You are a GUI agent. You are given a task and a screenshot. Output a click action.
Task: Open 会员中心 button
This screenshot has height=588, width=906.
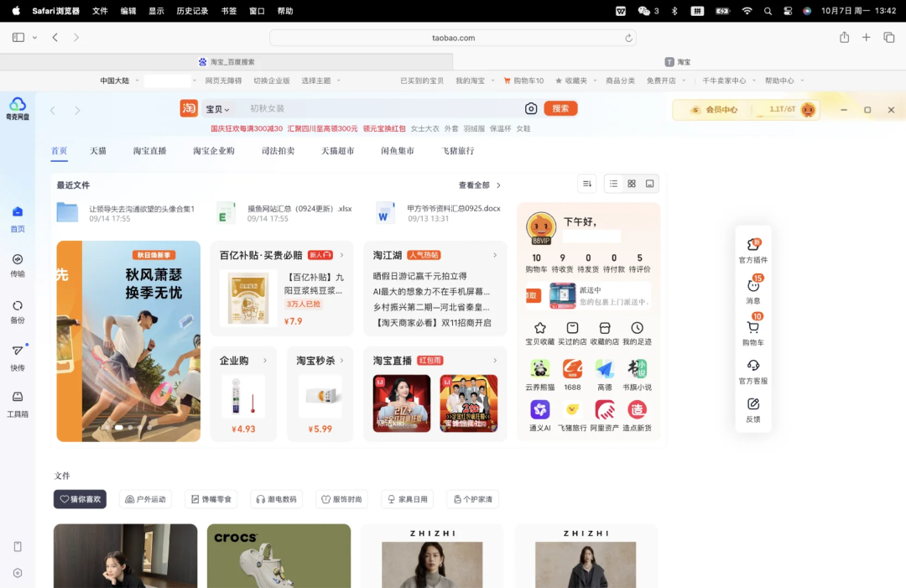tap(715, 110)
